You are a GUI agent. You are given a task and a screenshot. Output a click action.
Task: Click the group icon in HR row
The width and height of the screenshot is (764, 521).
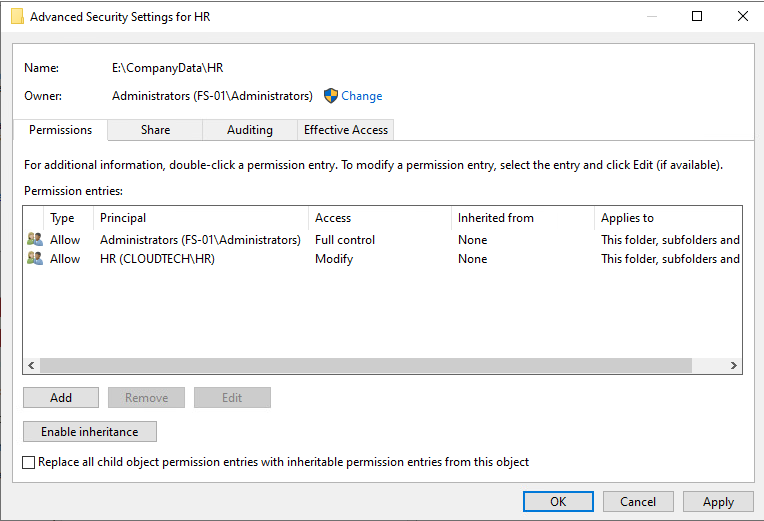35,258
